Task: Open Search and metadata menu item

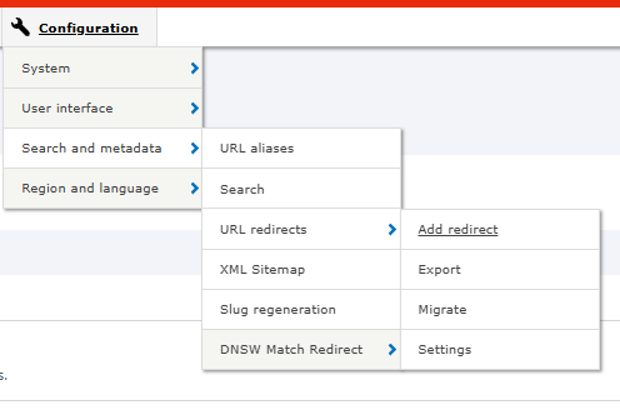Action: point(103,148)
